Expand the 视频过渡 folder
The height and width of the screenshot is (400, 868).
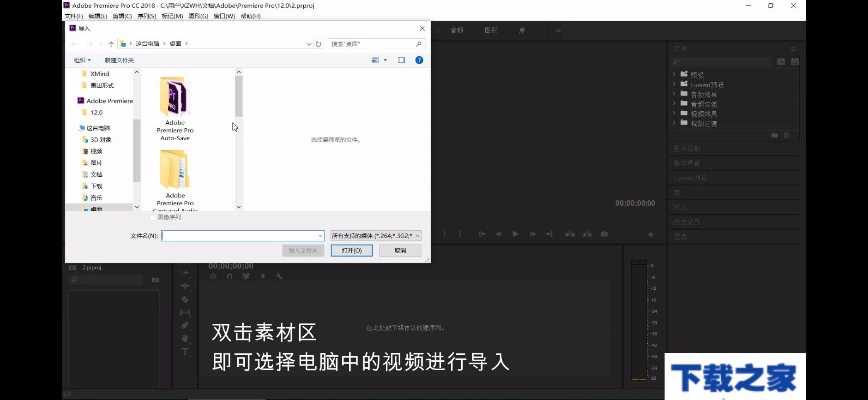[674, 123]
